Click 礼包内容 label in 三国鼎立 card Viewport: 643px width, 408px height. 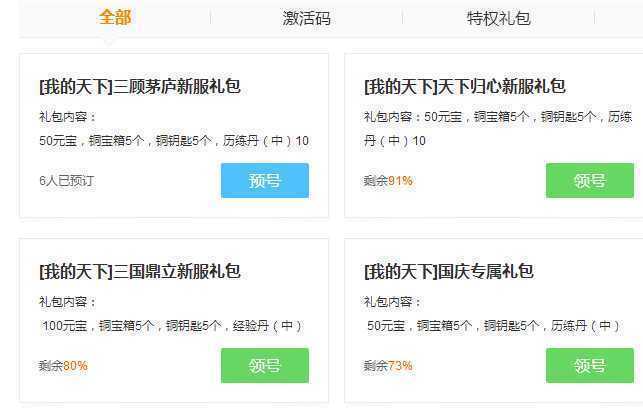pos(68,302)
